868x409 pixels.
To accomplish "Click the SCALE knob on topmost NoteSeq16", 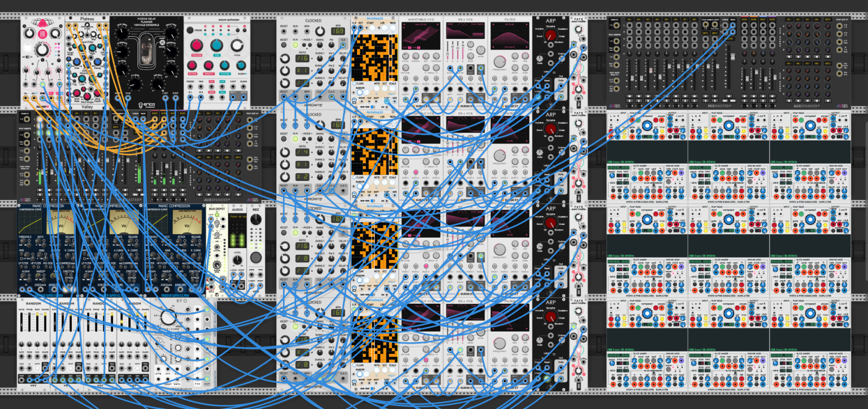I will point(392,89).
